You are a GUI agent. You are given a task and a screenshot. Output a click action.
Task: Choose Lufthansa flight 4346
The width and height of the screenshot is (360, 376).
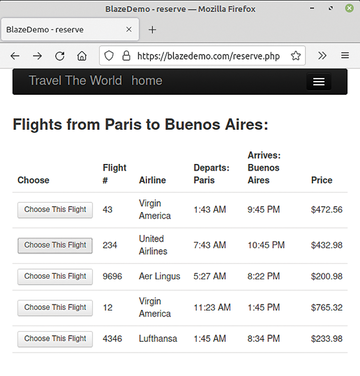click(55, 339)
